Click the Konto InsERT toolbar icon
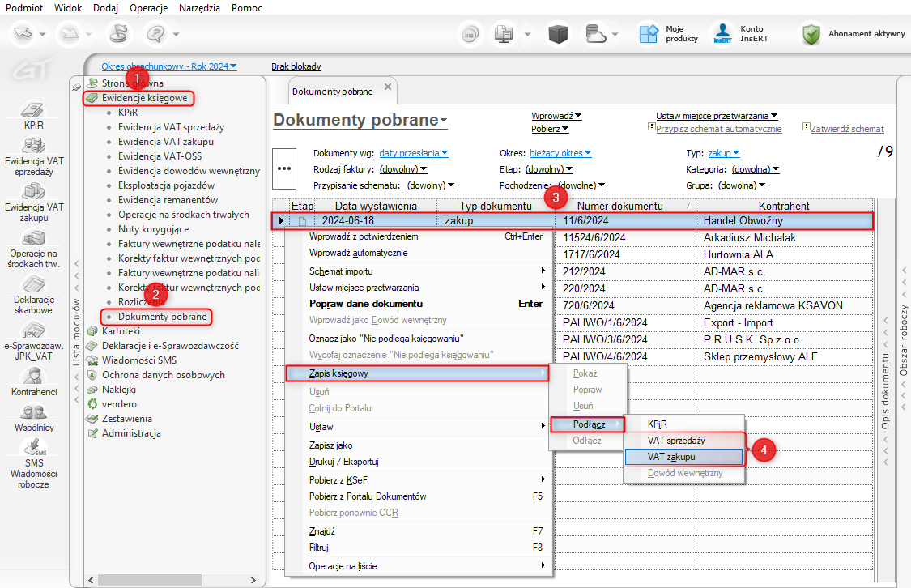The width and height of the screenshot is (911, 588). [722, 34]
